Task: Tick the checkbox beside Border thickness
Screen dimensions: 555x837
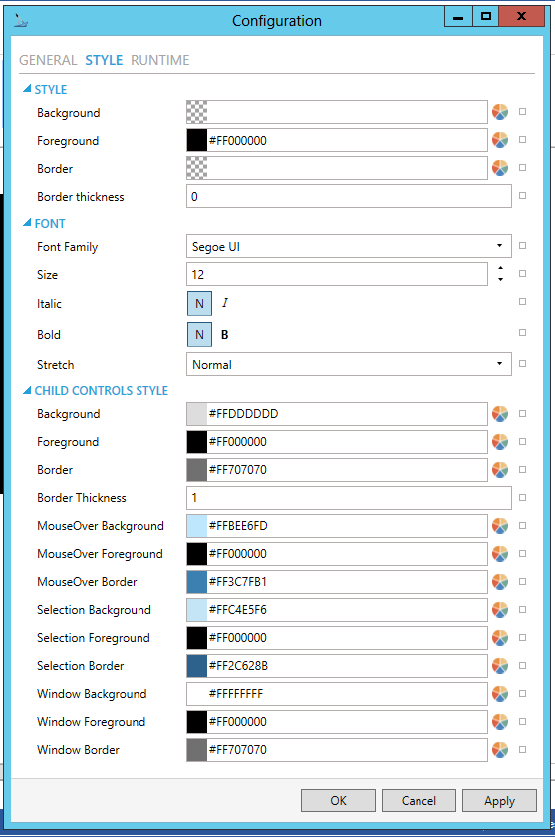Action: [x=522, y=195]
